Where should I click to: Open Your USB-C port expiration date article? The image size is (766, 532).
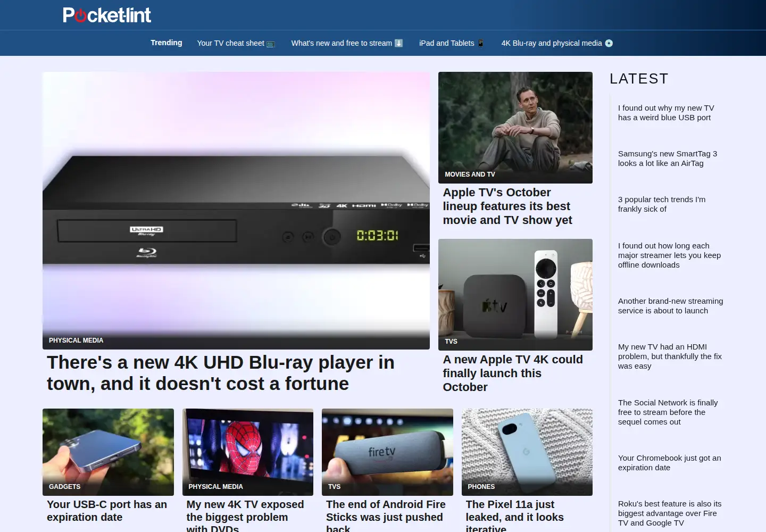[107, 511]
